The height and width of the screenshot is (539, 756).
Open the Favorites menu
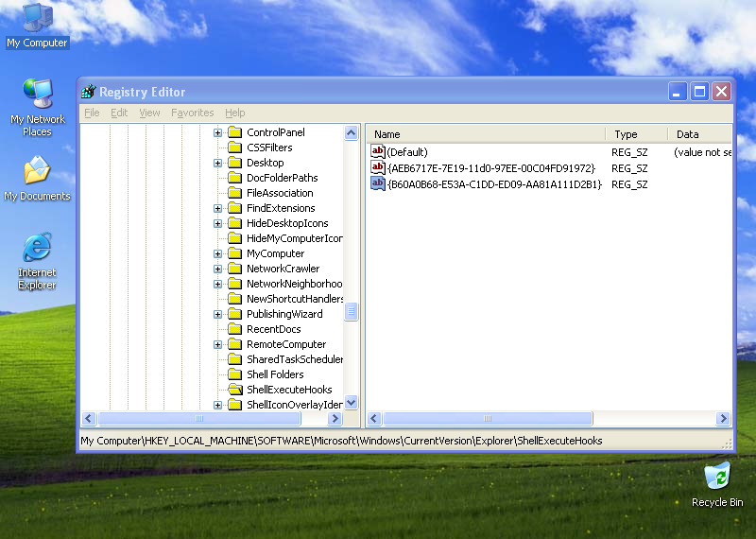(193, 113)
